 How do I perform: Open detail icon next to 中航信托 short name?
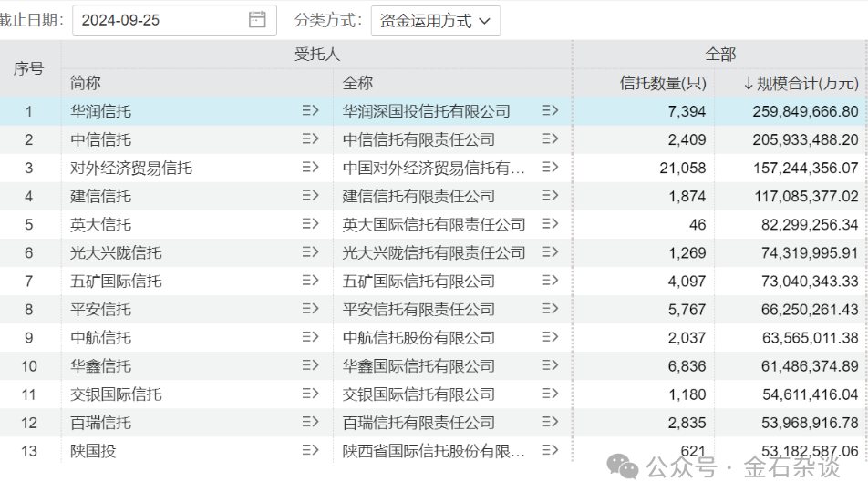311,337
